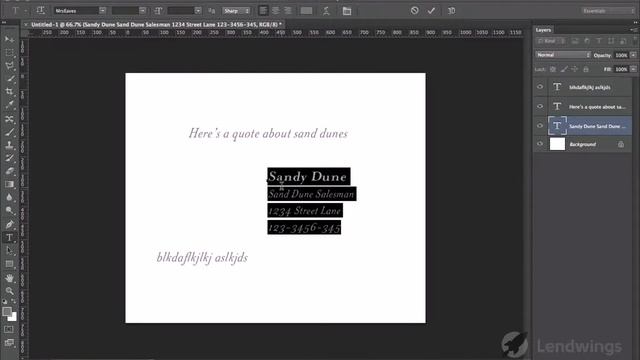Hide the Sandy Dune text layer
Image resolution: width=640 pixels, height=360 pixels.
pyautogui.click(x=540, y=126)
